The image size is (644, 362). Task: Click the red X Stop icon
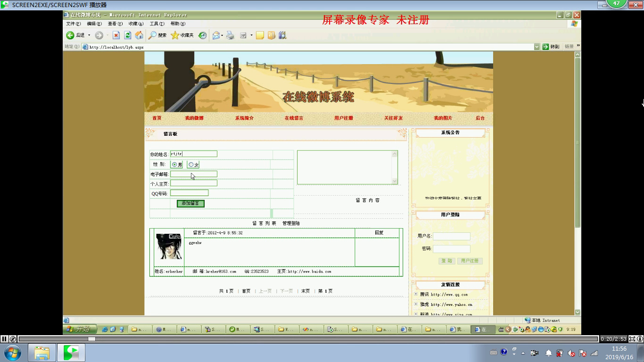click(116, 35)
